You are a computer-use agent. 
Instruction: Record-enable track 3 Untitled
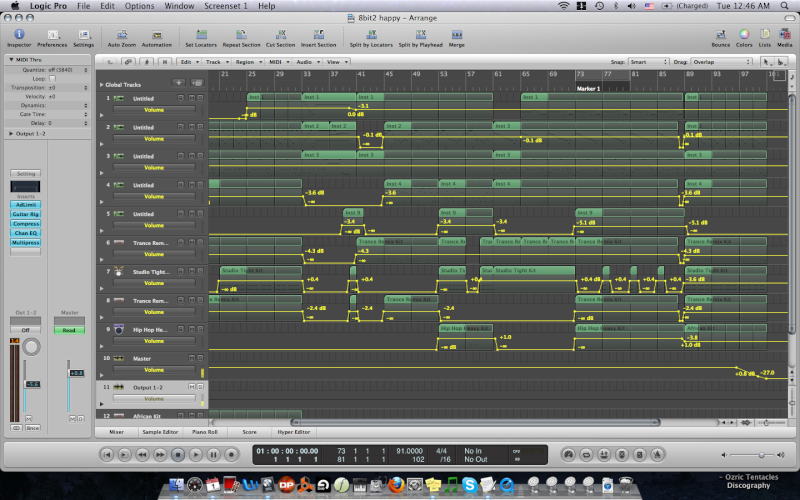point(181,156)
